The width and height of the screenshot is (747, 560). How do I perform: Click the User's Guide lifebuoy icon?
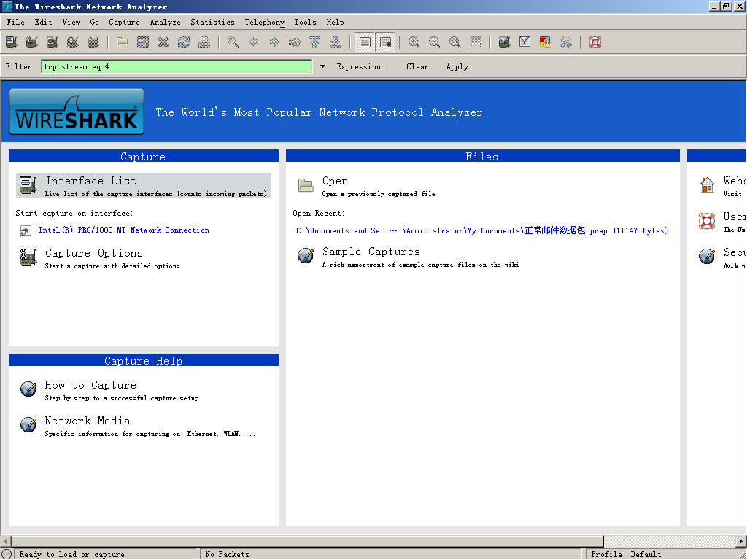[x=707, y=220]
